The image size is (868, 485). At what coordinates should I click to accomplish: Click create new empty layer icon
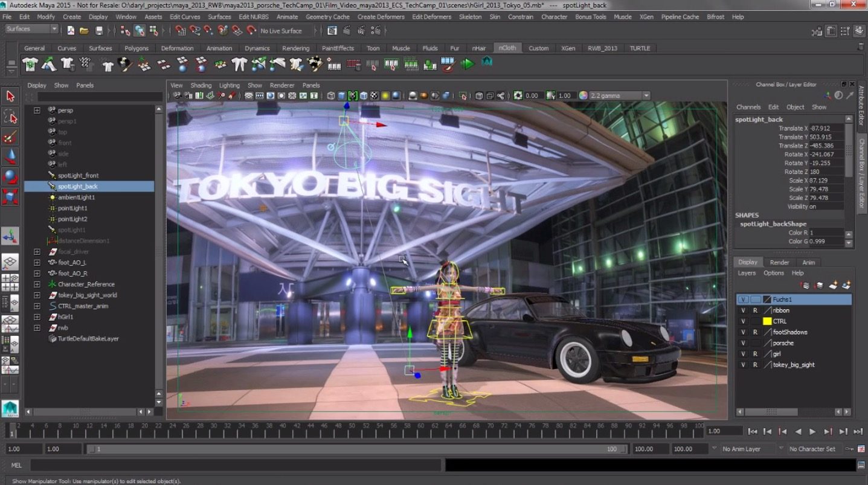[x=833, y=285]
